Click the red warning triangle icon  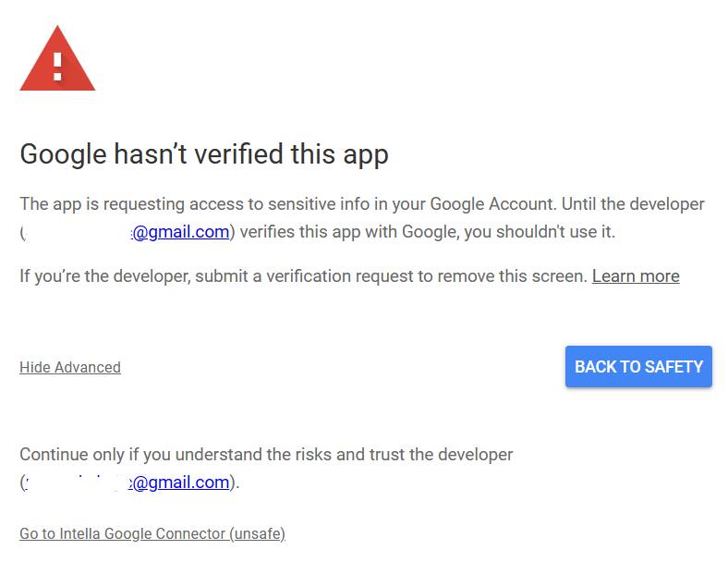(57, 59)
